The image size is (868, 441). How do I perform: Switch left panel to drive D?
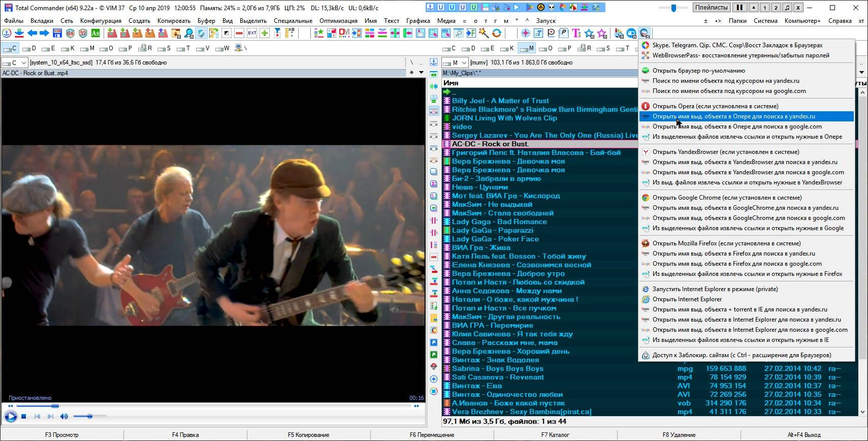(x=29, y=48)
